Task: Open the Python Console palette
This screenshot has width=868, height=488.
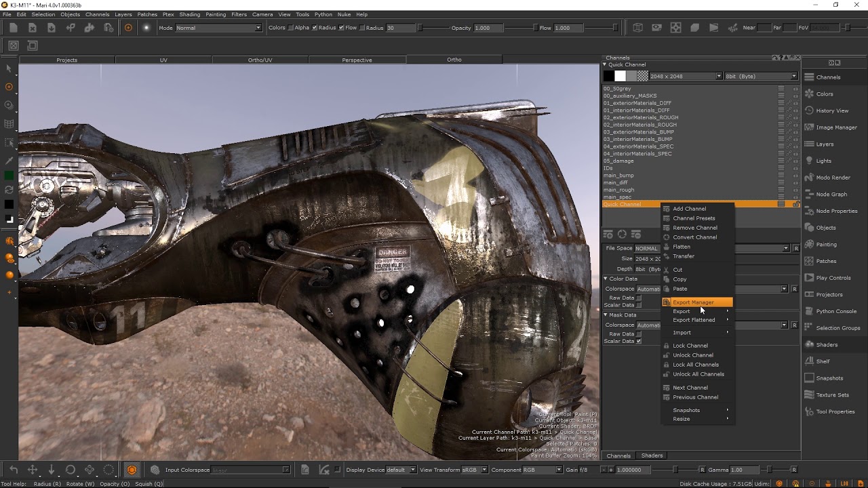Action: tap(835, 311)
